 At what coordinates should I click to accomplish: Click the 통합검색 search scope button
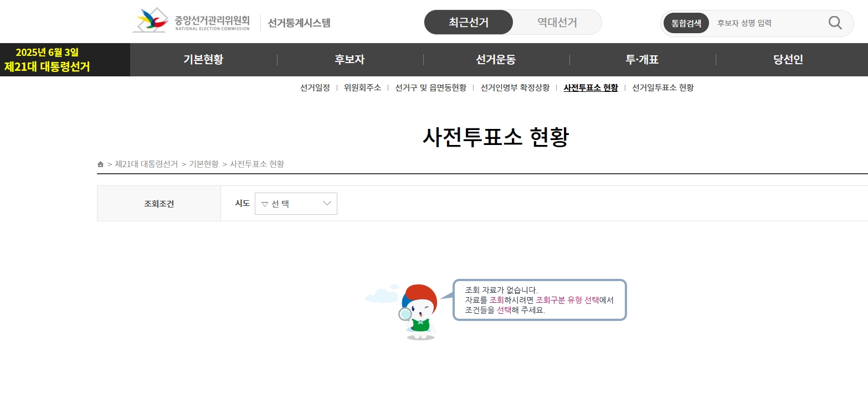pos(685,23)
